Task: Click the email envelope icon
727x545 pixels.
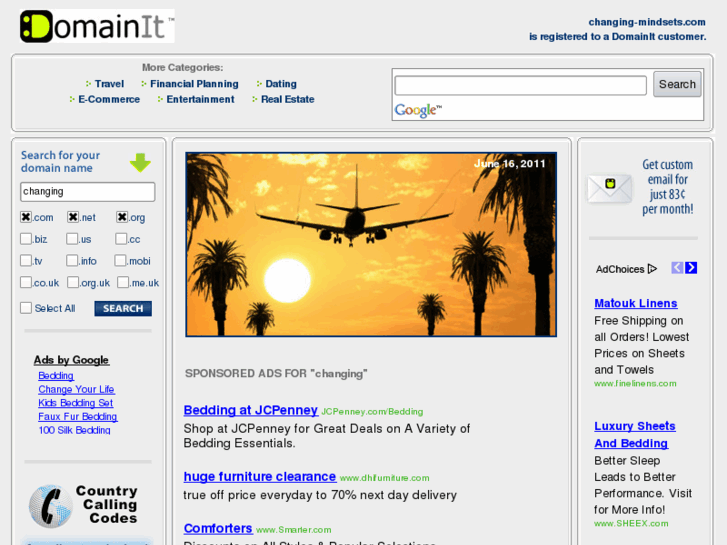Action: click(609, 188)
